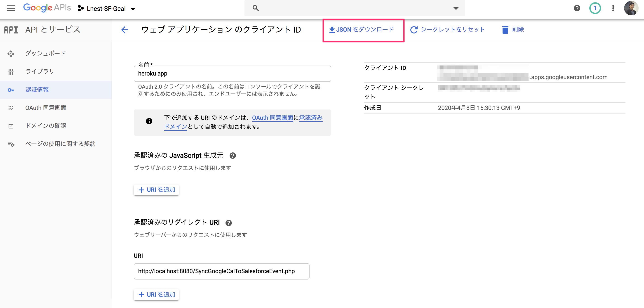
Task: Open the three-dot overflow menu
Action: pos(613,8)
